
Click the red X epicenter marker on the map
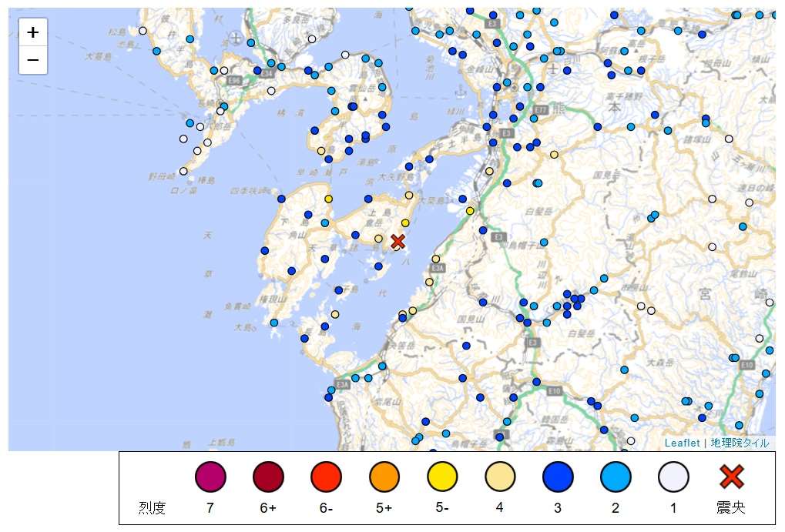(x=398, y=241)
